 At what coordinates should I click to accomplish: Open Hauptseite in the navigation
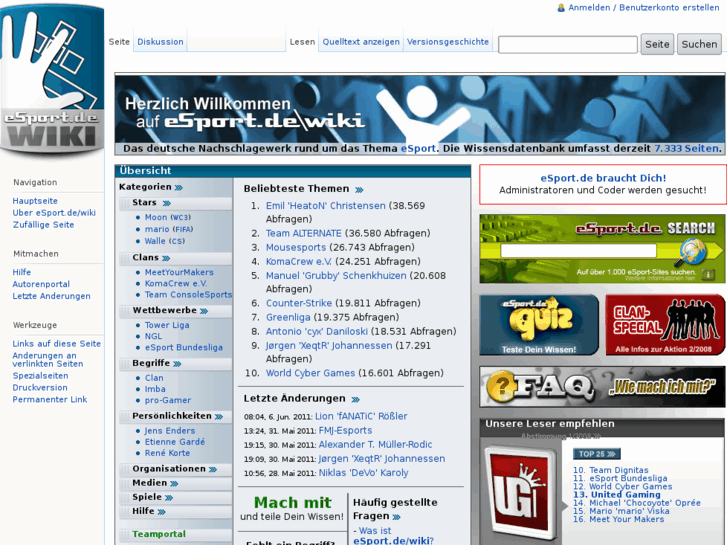point(35,201)
